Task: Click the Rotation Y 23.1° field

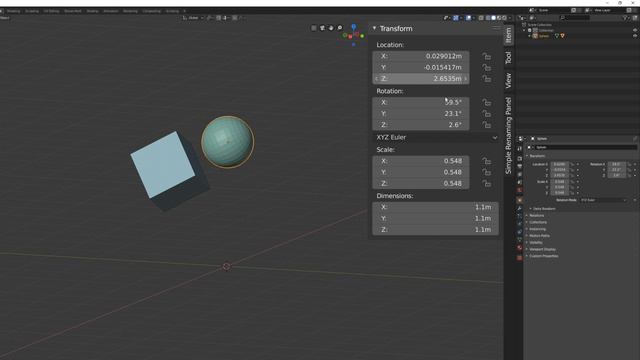Action: click(x=421, y=113)
